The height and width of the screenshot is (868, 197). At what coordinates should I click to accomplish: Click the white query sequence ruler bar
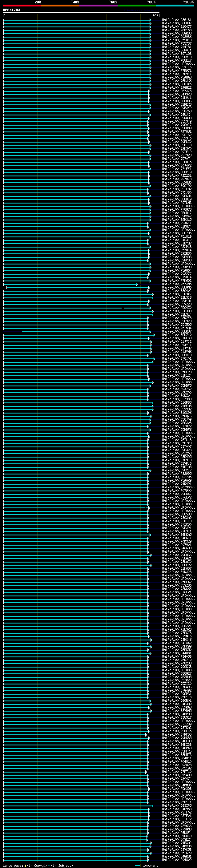(81, 12)
